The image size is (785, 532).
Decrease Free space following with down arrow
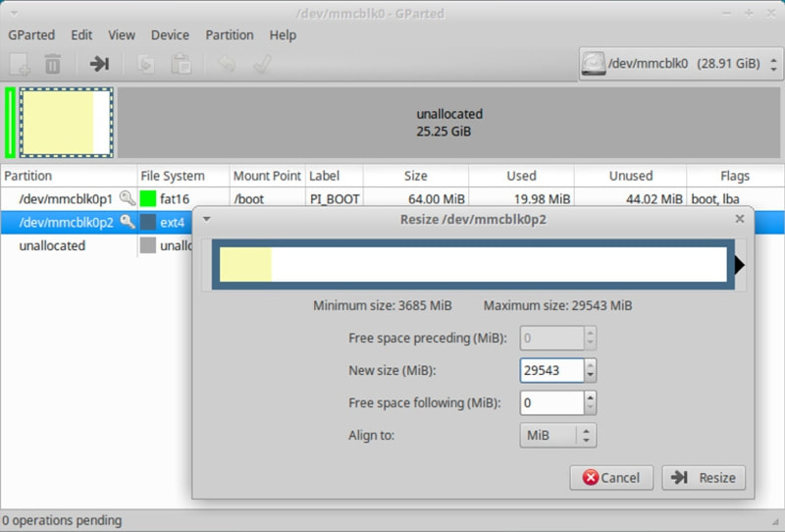(x=591, y=407)
